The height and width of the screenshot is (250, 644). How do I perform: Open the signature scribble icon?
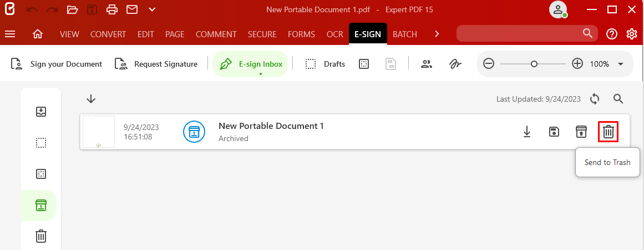coord(455,64)
